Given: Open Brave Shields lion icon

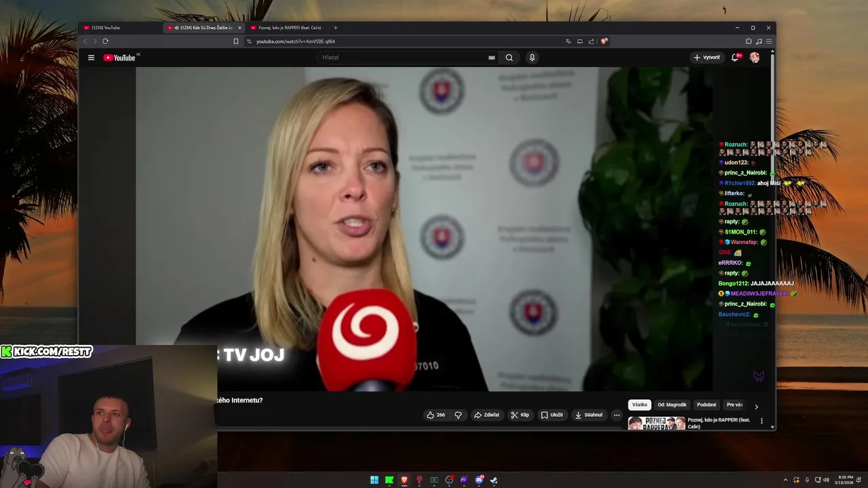Looking at the screenshot, I should pos(604,41).
